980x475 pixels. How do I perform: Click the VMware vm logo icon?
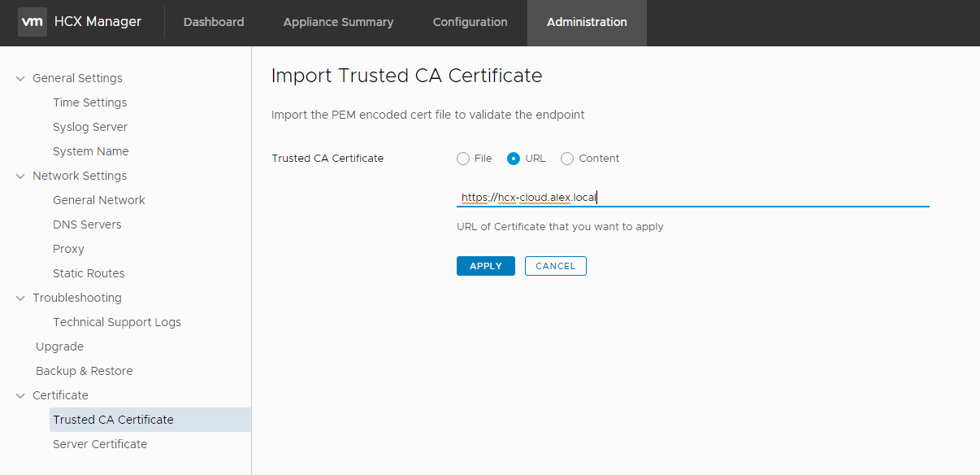tap(33, 22)
